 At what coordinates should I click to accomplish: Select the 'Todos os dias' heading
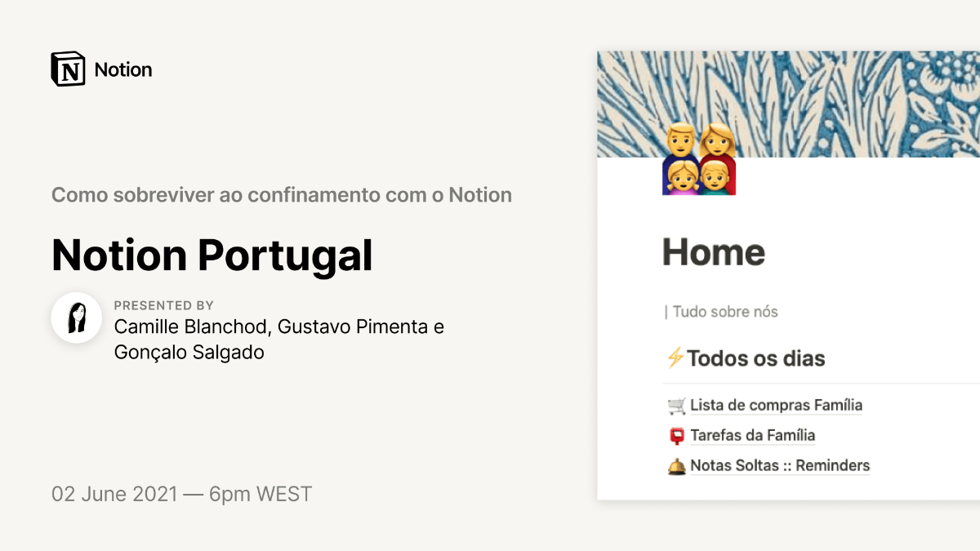click(756, 358)
